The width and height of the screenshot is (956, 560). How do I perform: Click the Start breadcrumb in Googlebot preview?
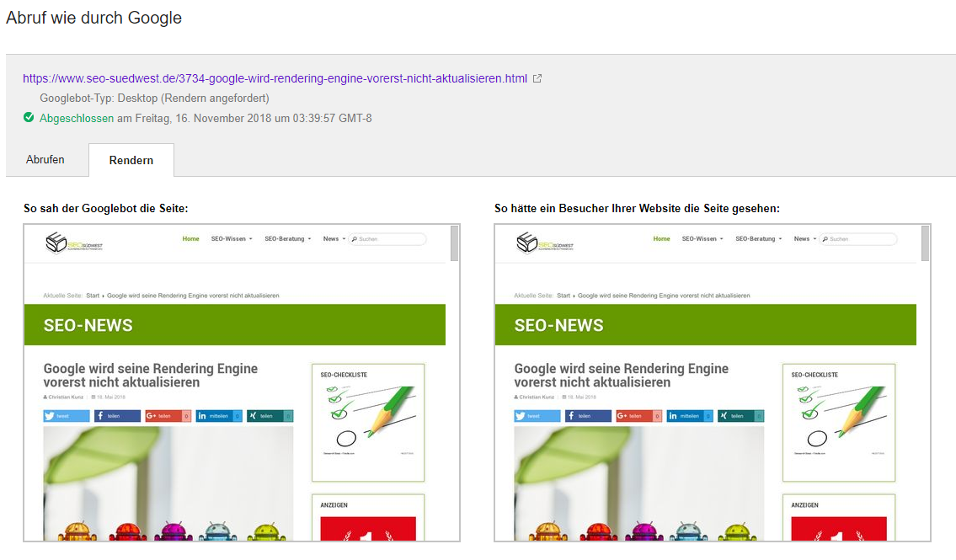pos(93,296)
